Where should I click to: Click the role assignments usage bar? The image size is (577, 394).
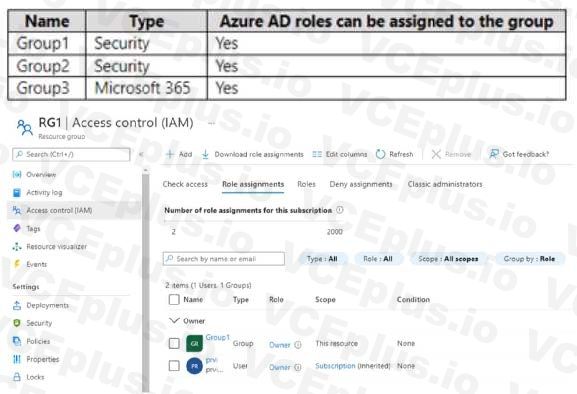254,221
